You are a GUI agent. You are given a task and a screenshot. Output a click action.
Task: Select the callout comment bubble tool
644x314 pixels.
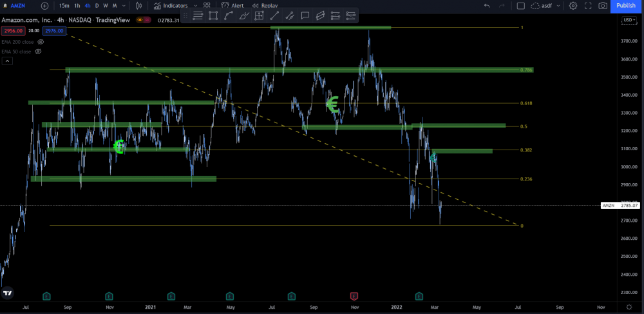pos(305,15)
